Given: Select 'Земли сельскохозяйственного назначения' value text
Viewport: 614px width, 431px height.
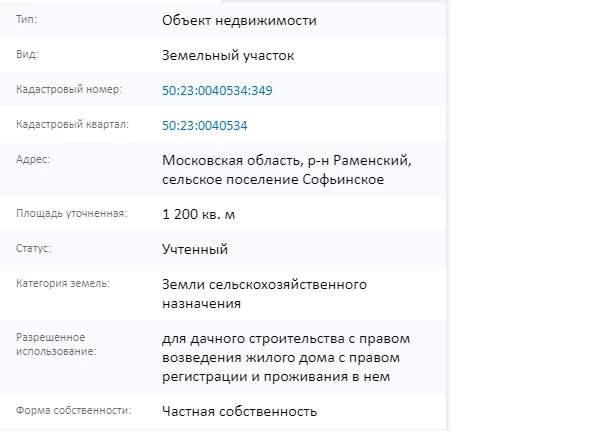Looking at the screenshot, I should coord(264,293).
